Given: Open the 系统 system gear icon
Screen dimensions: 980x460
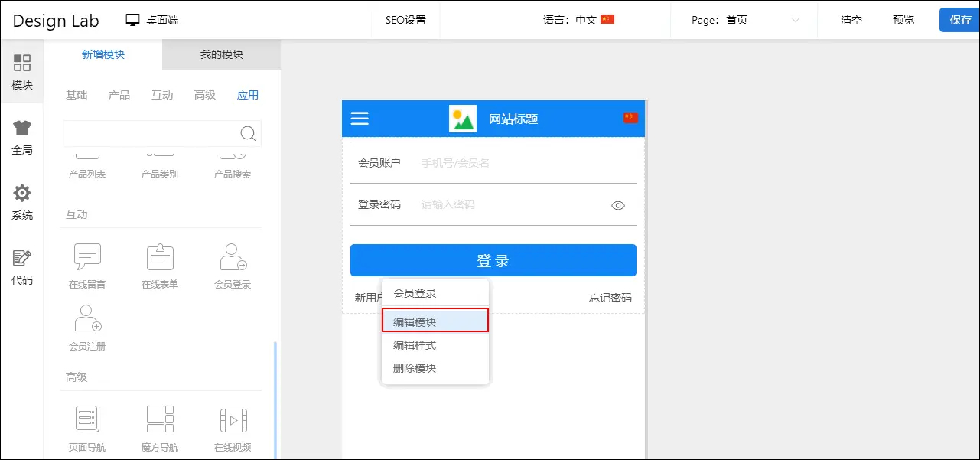Looking at the screenshot, I should (22, 202).
